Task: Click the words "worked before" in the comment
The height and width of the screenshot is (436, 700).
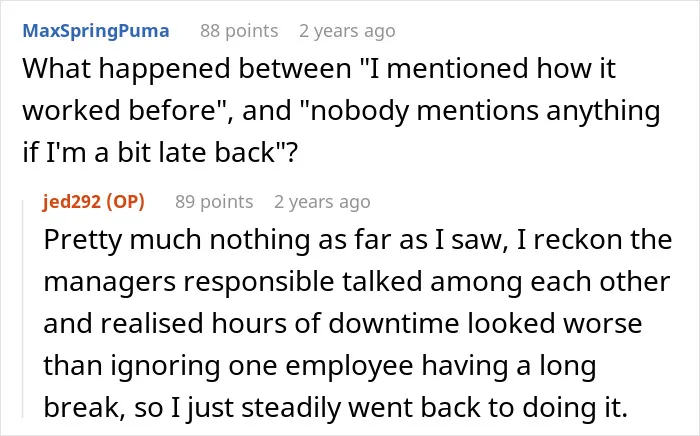Action: pos(120,111)
